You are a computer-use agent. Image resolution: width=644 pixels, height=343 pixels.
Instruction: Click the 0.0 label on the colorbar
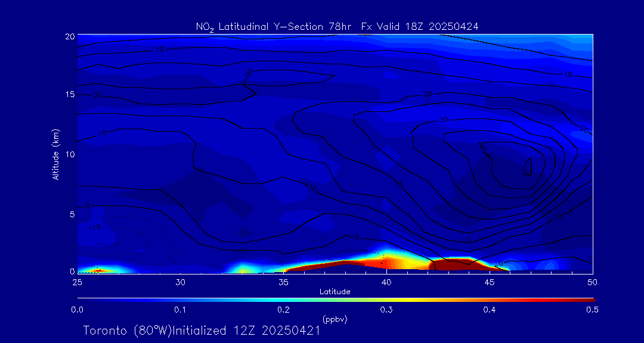(x=77, y=310)
